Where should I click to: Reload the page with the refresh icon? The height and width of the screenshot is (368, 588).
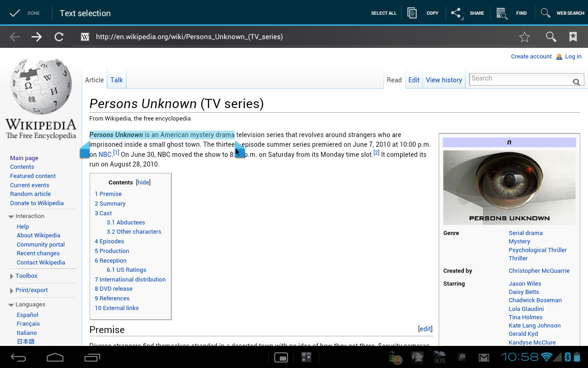[59, 37]
